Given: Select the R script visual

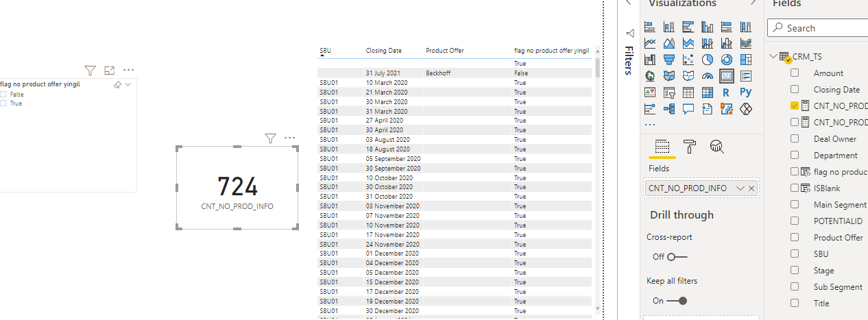Looking at the screenshot, I should pyautogui.click(x=727, y=93).
